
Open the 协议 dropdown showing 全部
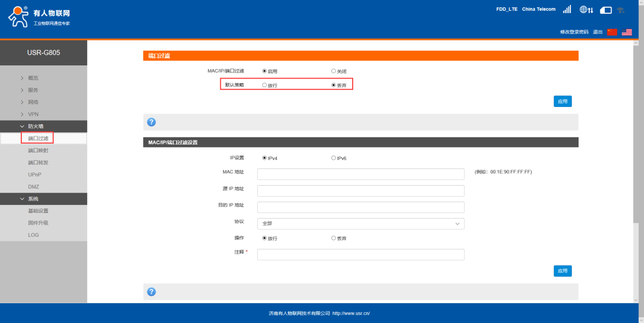point(360,224)
